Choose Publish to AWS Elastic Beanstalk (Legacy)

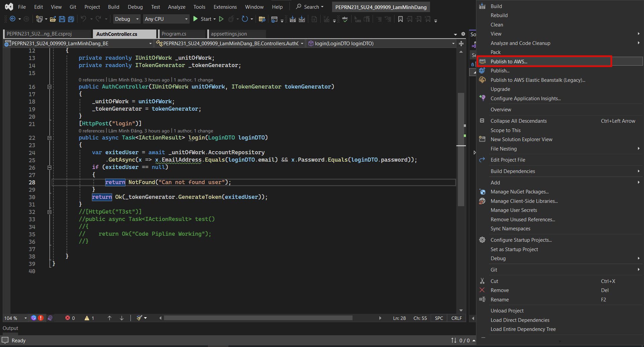538,80
